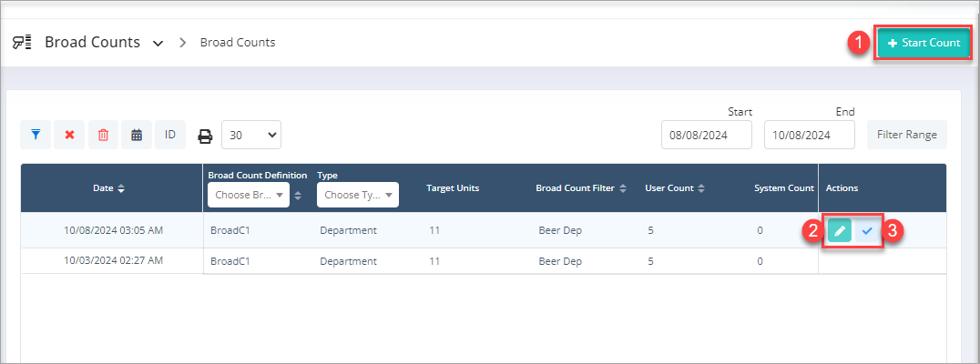This screenshot has height=364, width=980.
Task: Click the red X clear filters icon
Action: point(69,135)
